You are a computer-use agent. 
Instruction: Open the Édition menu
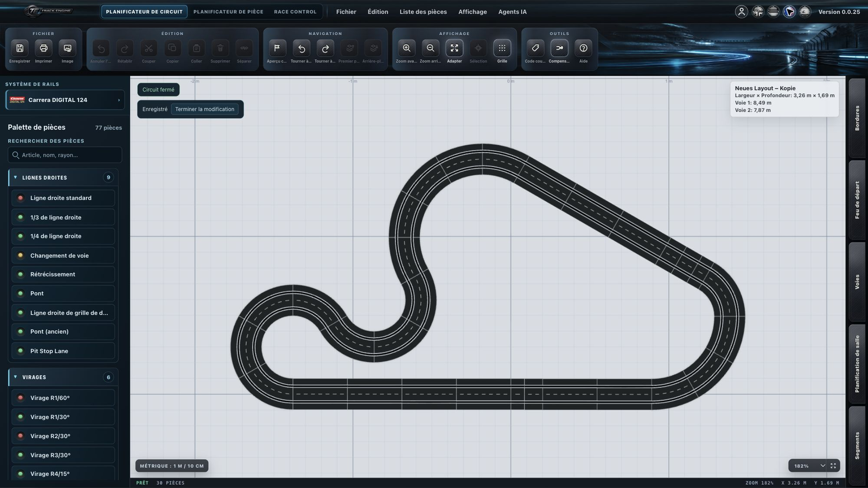click(378, 11)
